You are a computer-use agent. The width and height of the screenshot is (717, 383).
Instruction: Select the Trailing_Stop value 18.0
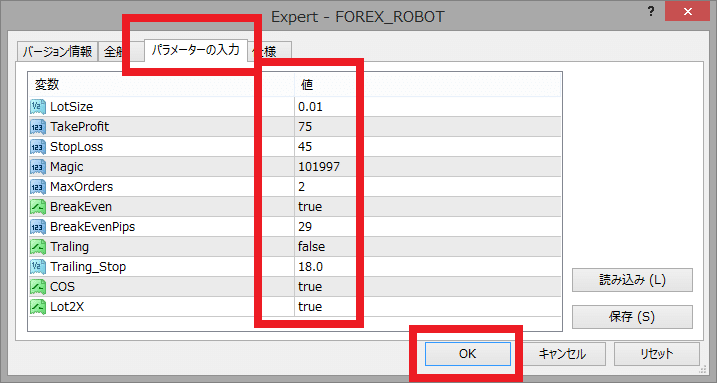pos(310,266)
